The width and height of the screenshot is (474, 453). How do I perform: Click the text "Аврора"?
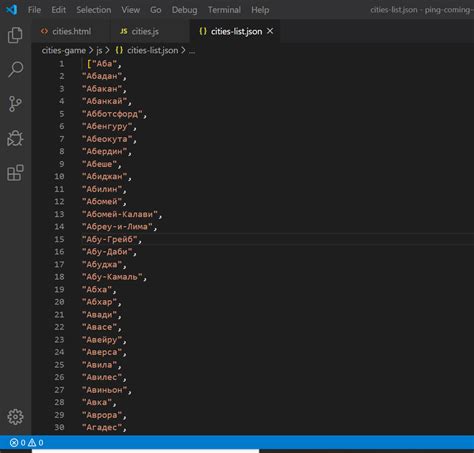[102, 415]
